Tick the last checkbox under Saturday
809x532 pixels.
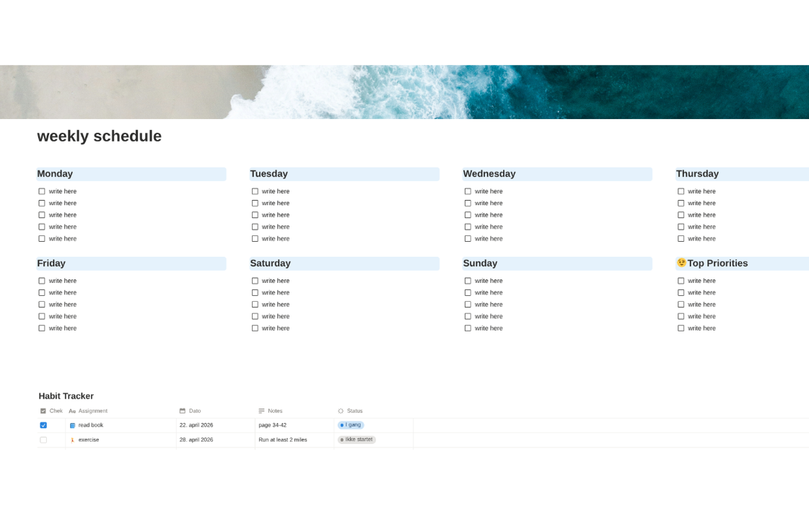(255, 328)
